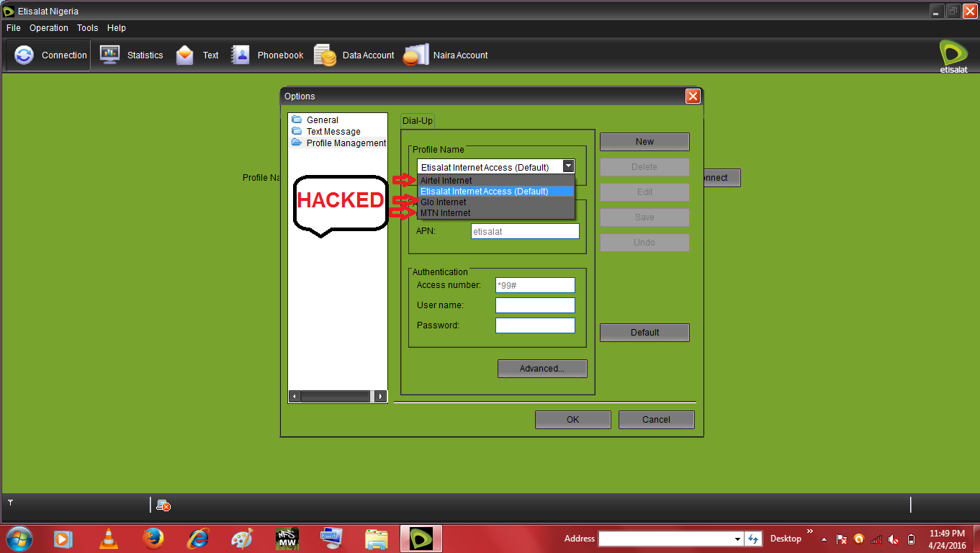Click the Etisalat taskbar button
This screenshot has width=980, height=553.
click(421, 539)
